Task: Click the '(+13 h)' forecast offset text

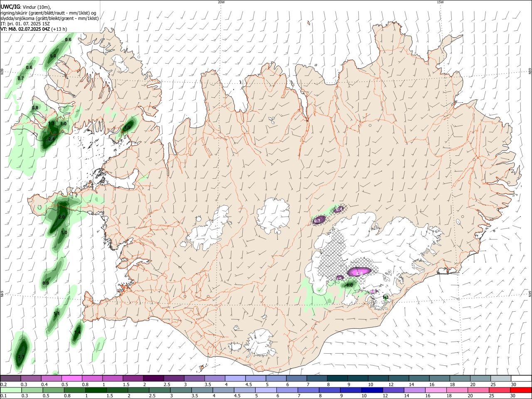Action: [x=59, y=29]
